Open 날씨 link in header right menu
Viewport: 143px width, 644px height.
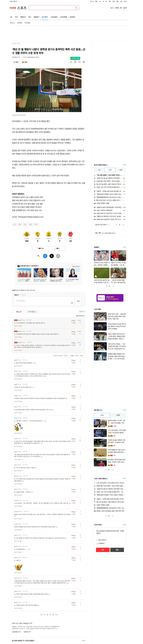[125, 8]
